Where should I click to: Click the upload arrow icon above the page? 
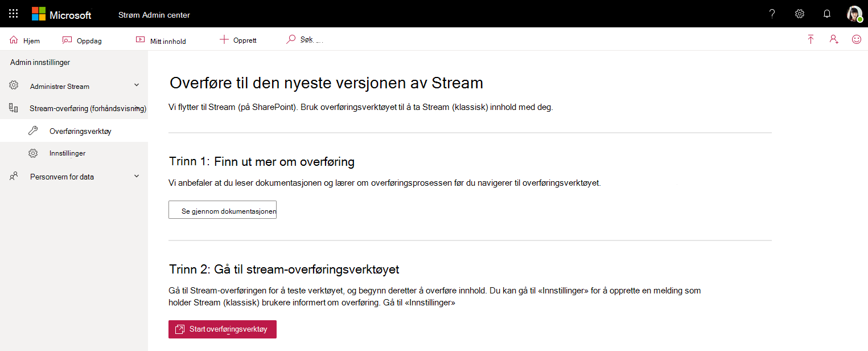pos(811,39)
